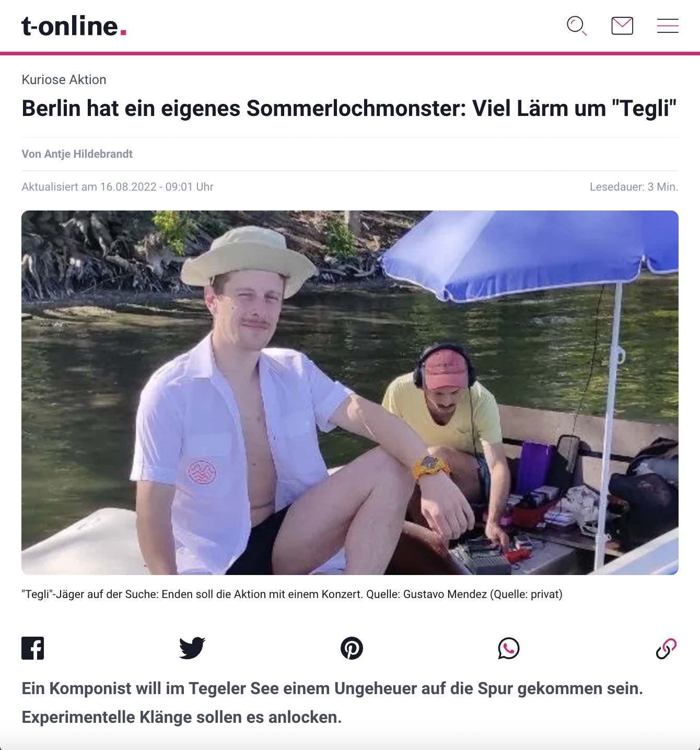The width and height of the screenshot is (700, 750).
Task: Click the "Lesedauer: 3 Min." label
Action: (x=634, y=187)
